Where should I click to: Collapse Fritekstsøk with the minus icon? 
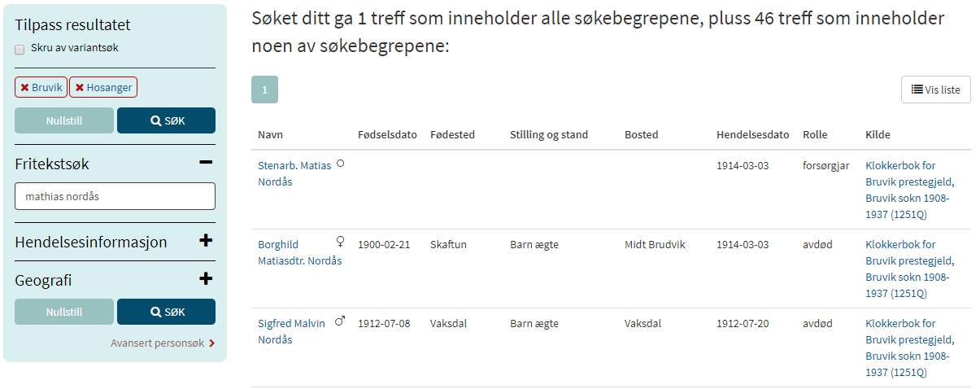[x=206, y=163]
